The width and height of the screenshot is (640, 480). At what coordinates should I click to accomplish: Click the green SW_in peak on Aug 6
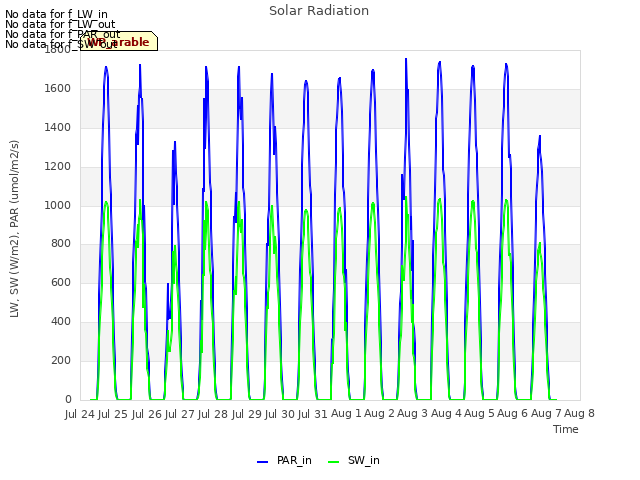(540, 243)
